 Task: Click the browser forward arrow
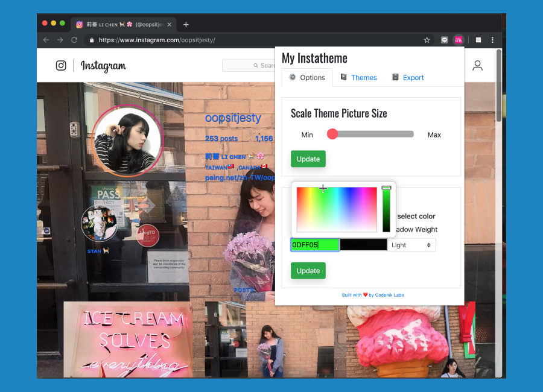coord(60,40)
